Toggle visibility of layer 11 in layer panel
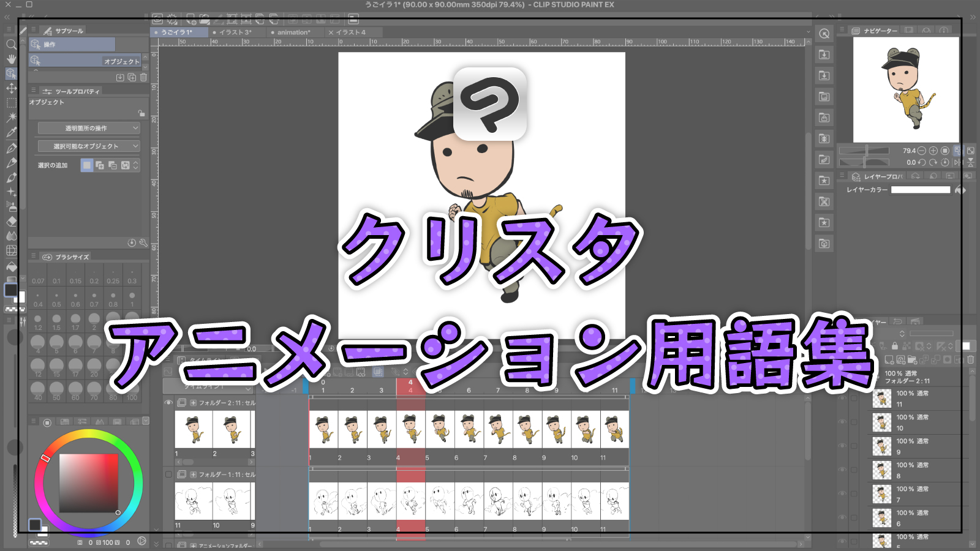 tap(842, 399)
